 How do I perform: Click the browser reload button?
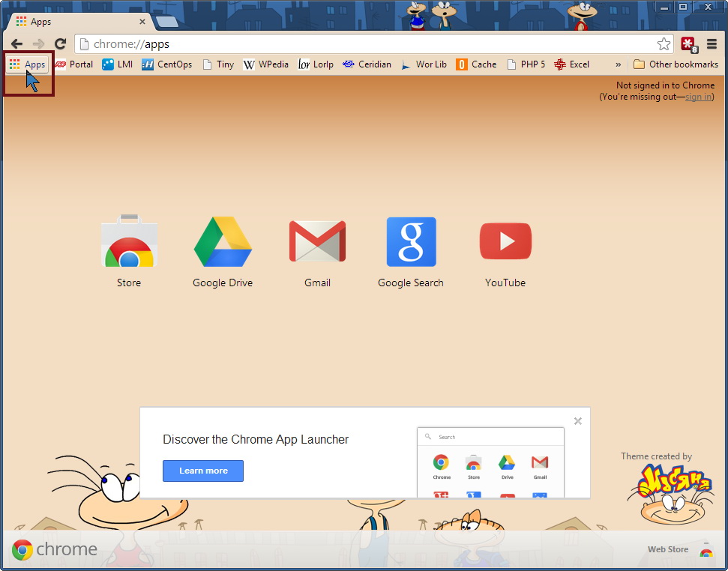click(x=60, y=44)
